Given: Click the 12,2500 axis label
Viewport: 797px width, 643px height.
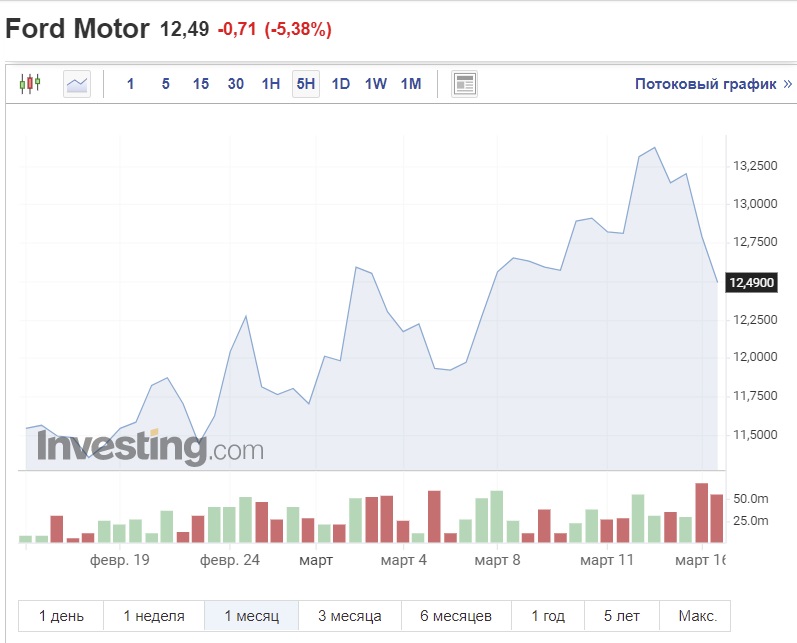Looking at the screenshot, I should tap(755, 320).
